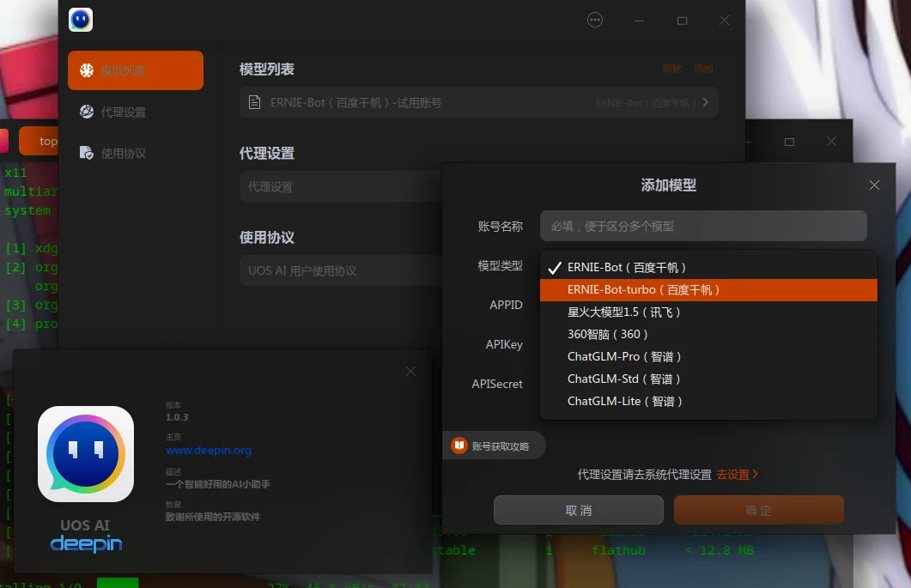Click the '12.8 MB' size in the terminal
The height and width of the screenshot is (588, 911).
[x=726, y=550]
